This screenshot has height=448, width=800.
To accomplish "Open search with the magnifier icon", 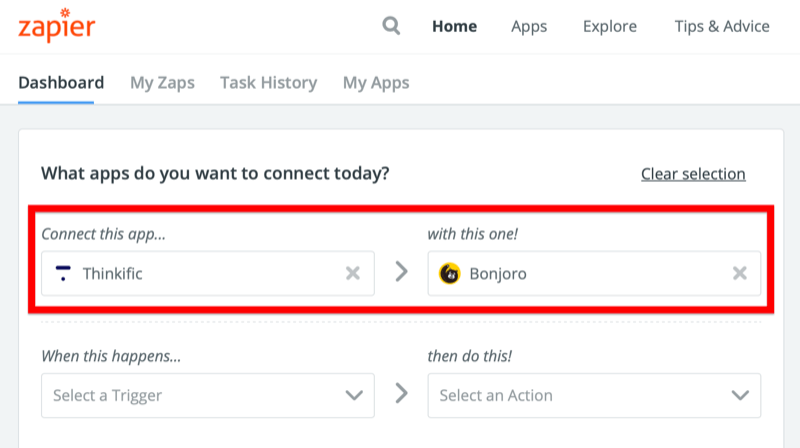I will tap(391, 26).
